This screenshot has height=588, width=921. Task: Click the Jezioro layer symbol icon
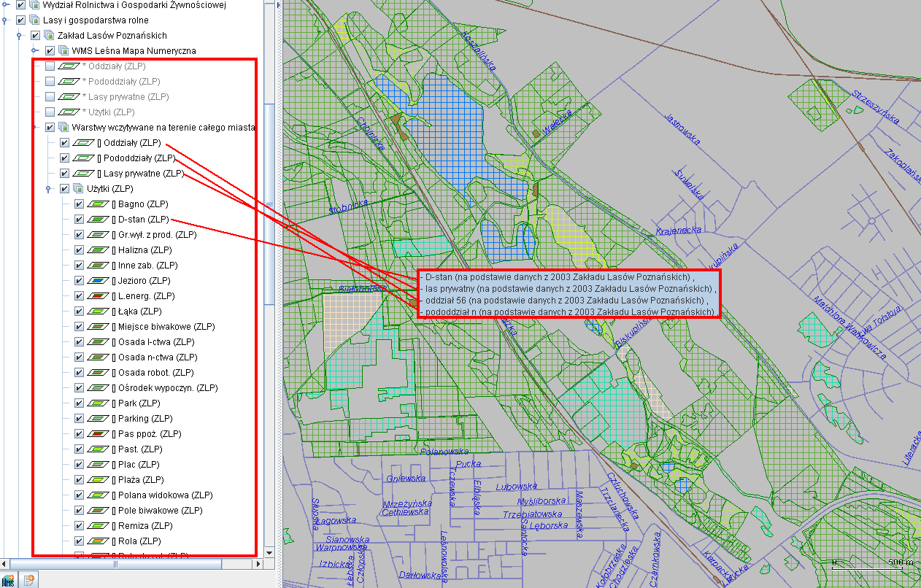98,281
